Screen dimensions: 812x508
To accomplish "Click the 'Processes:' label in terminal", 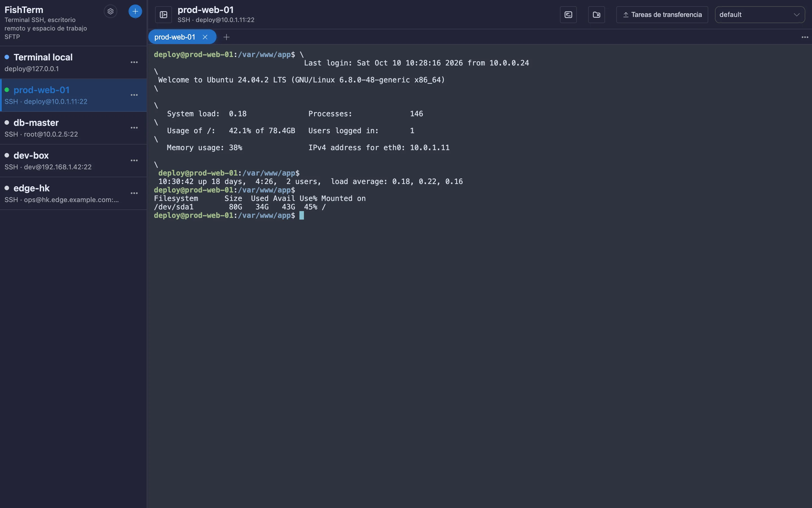I will click(330, 114).
